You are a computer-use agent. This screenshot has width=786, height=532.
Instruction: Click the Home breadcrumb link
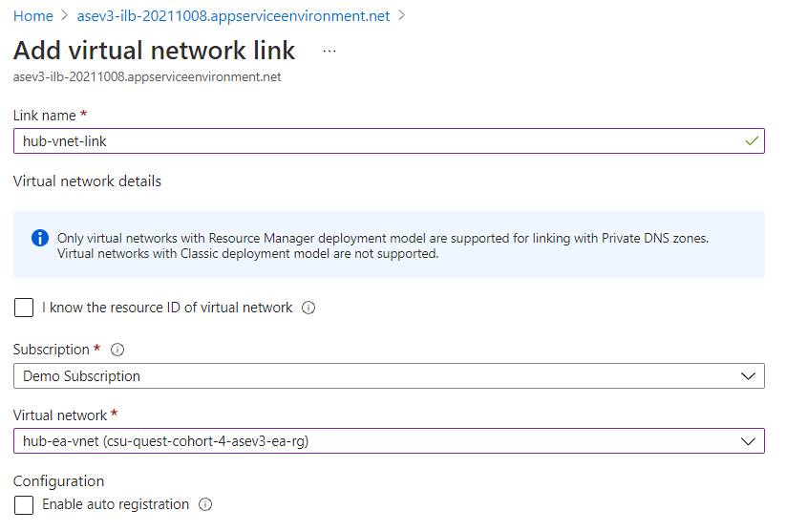pyautogui.click(x=32, y=16)
